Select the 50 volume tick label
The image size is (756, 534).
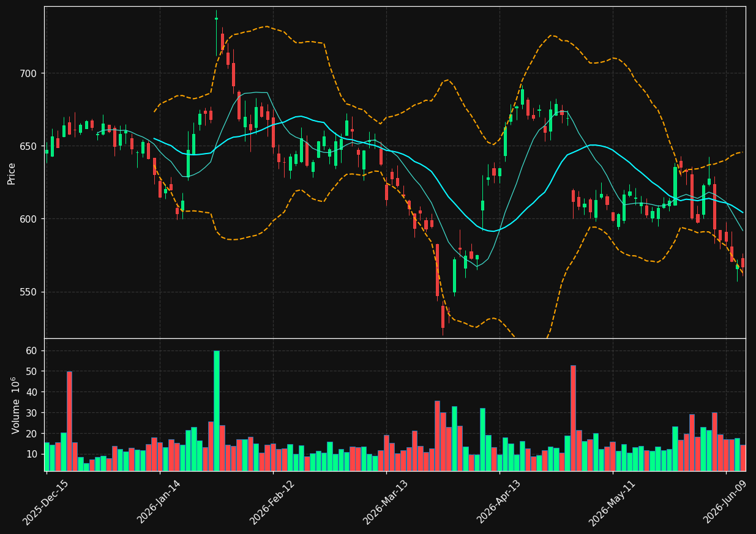(32, 371)
